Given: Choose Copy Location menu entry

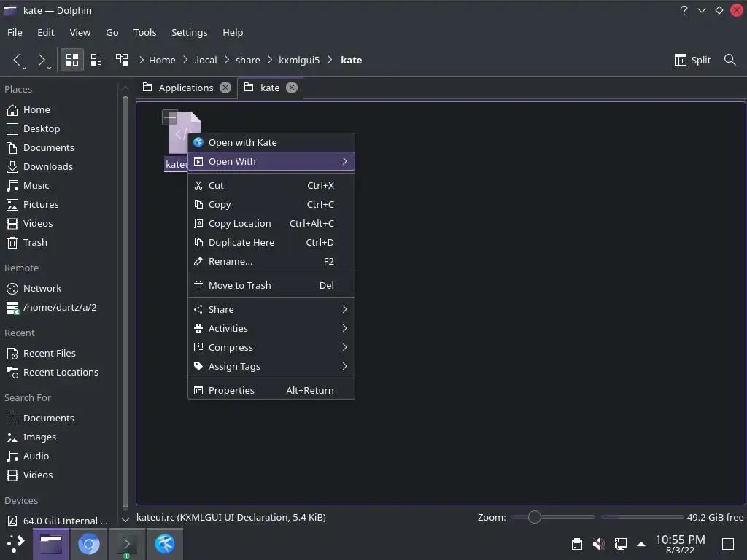Looking at the screenshot, I should [271, 224].
